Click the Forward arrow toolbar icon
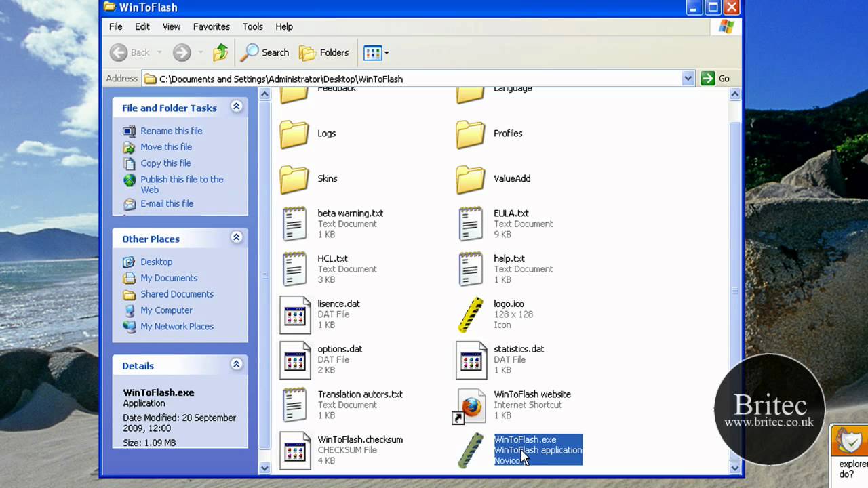This screenshot has width=868, height=488. [x=182, y=52]
